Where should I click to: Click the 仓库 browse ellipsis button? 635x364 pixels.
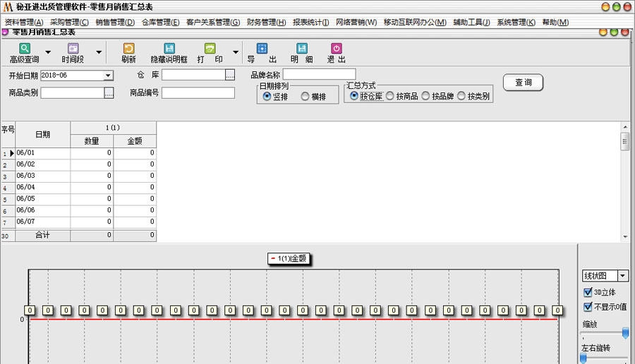(x=229, y=75)
